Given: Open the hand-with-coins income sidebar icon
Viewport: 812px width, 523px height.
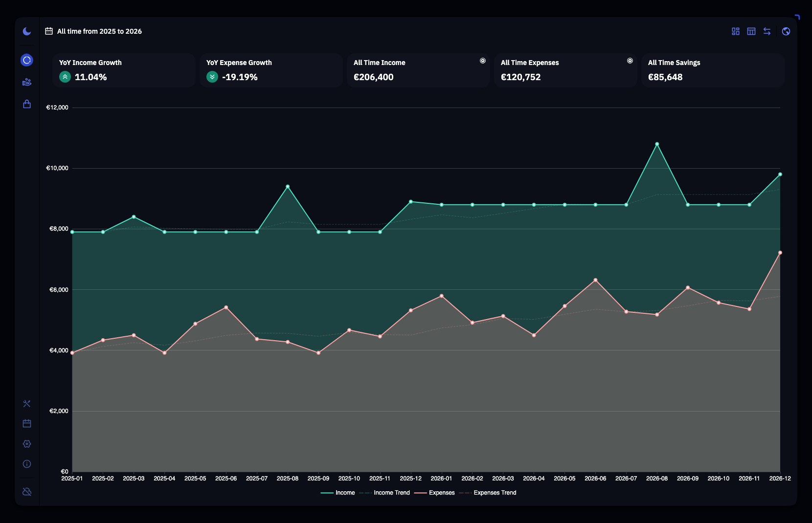Looking at the screenshot, I should pos(27,82).
